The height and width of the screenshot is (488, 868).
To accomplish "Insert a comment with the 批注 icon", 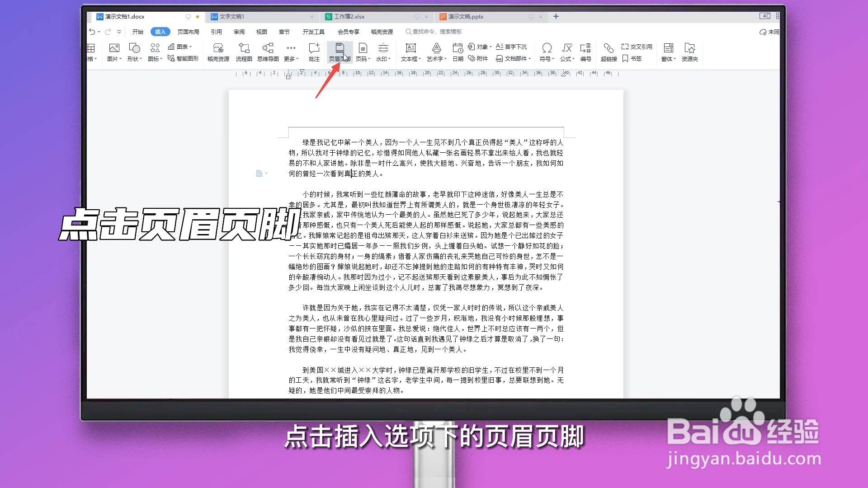I will (314, 52).
